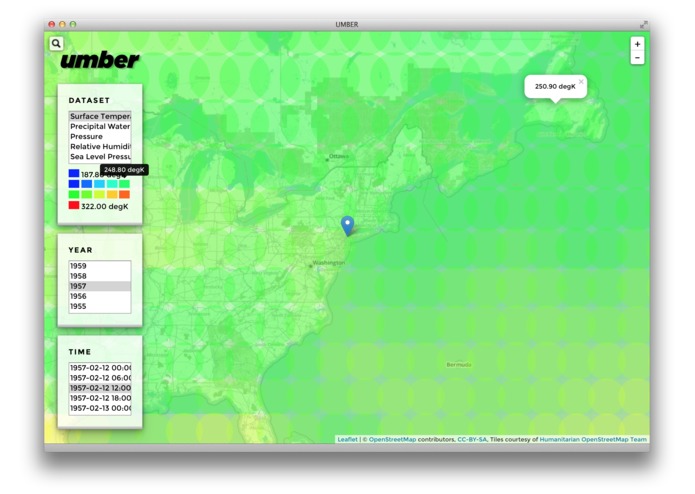Select the Relative Humidity dataset
Viewport: 695px width, 494px height.
[100, 146]
